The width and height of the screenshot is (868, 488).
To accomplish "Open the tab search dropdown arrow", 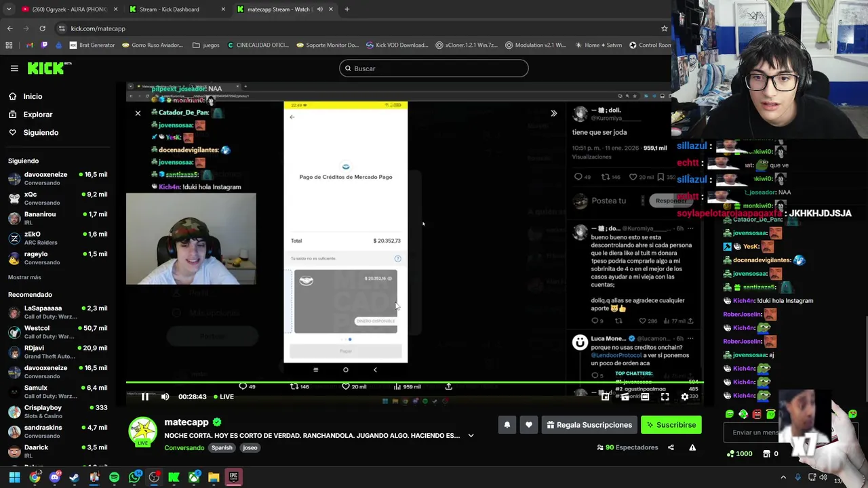I will point(8,9).
